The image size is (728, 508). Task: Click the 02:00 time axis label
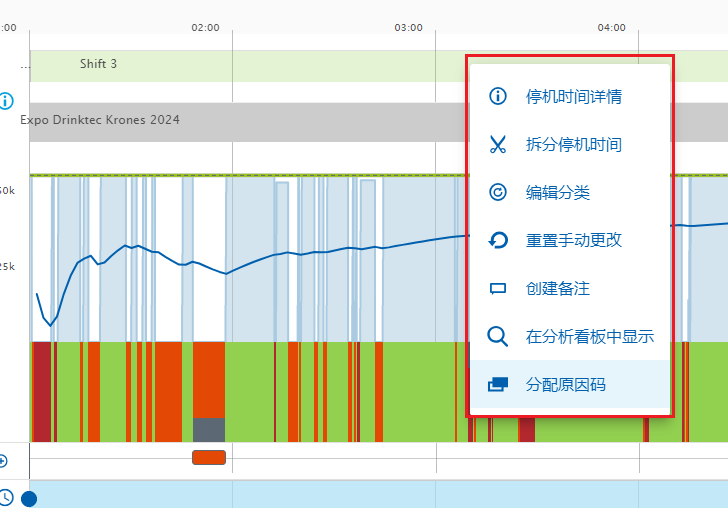click(205, 28)
